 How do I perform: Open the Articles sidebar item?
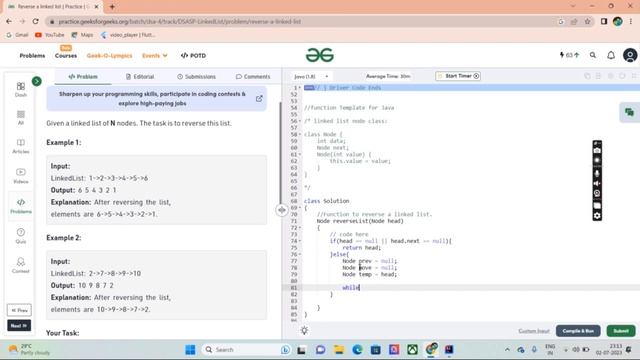[20, 146]
